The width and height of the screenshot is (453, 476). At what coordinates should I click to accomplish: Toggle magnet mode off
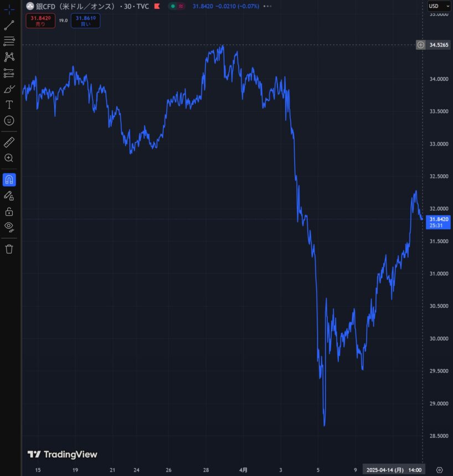point(9,179)
